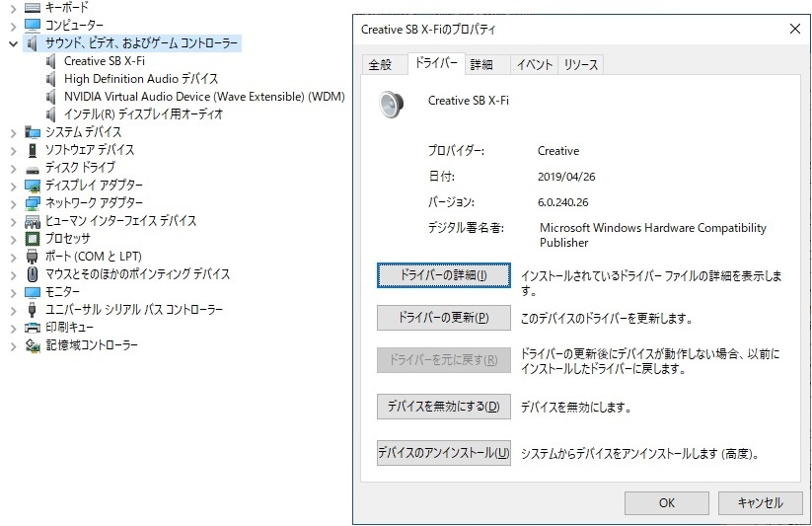The height and width of the screenshot is (526, 812).
Task: Expand the キーボード category
Action: coord(13,8)
